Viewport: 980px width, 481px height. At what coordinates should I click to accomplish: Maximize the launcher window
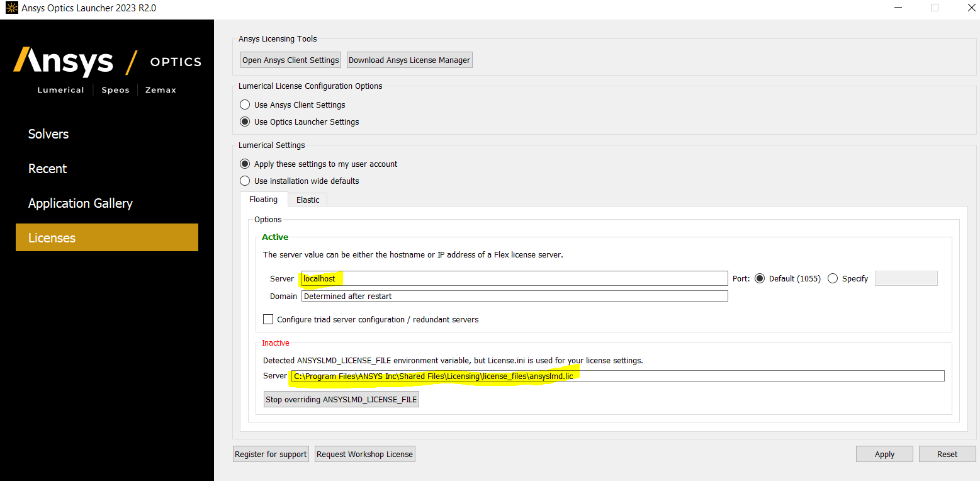(x=935, y=8)
